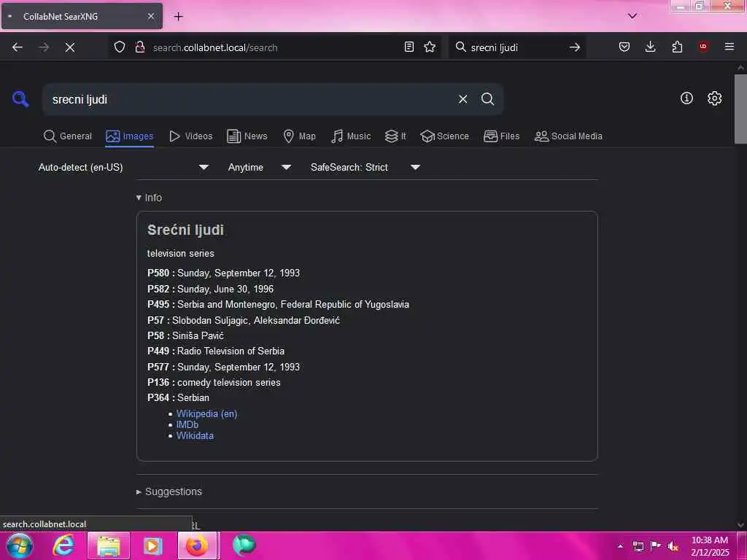Open tracking protection shield icon
Screen dimensions: 747x560
pos(120,47)
